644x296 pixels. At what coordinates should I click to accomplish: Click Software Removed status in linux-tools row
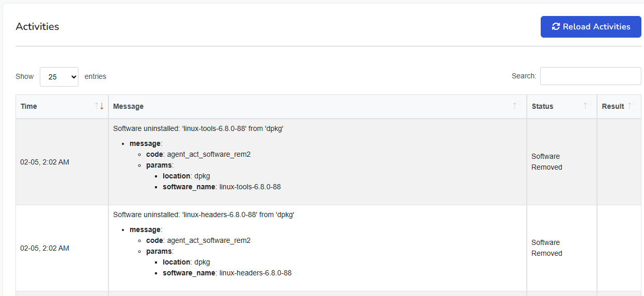(x=546, y=162)
